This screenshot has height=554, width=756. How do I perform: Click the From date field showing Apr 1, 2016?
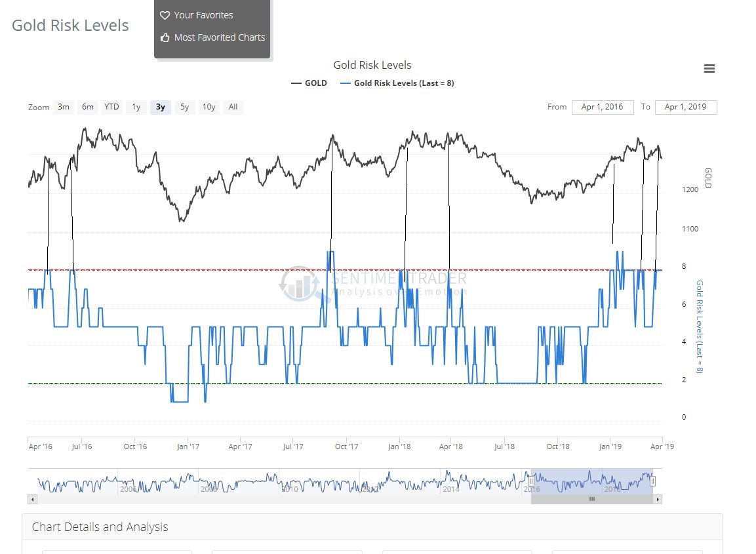click(x=603, y=107)
